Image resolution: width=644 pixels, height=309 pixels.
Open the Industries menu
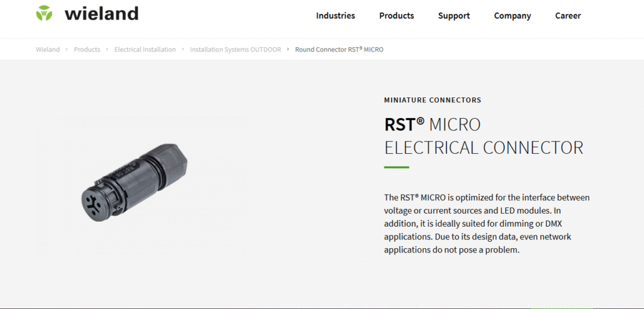[336, 16]
